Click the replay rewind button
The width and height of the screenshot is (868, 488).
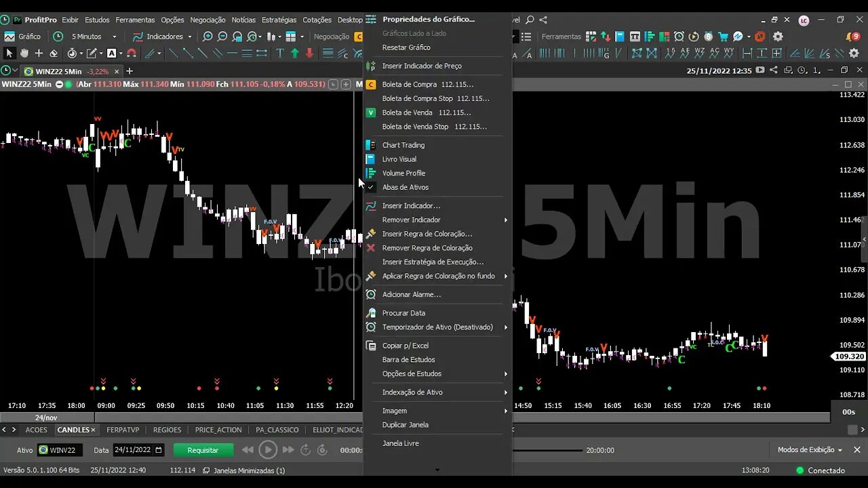point(248,449)
